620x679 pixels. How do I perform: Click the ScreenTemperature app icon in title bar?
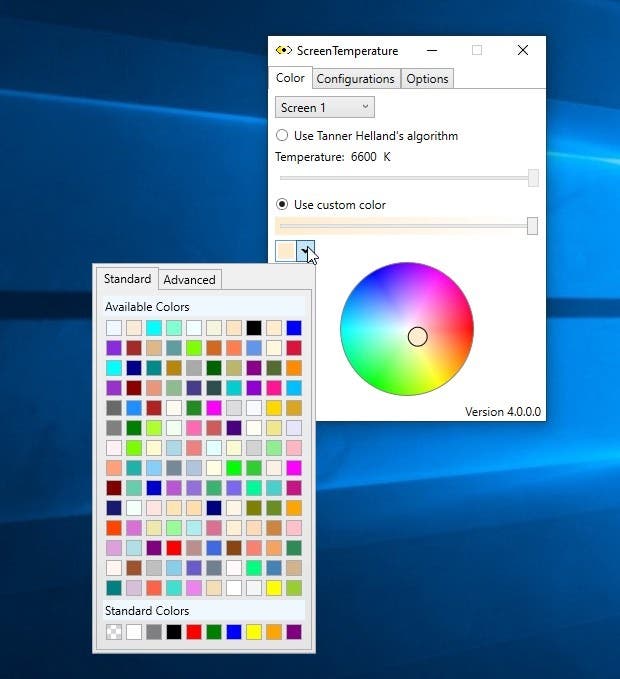284,51
